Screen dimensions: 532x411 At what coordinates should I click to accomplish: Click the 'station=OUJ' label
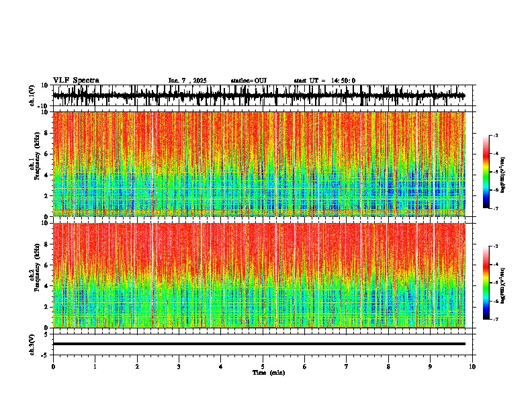[x=249, y=81]
